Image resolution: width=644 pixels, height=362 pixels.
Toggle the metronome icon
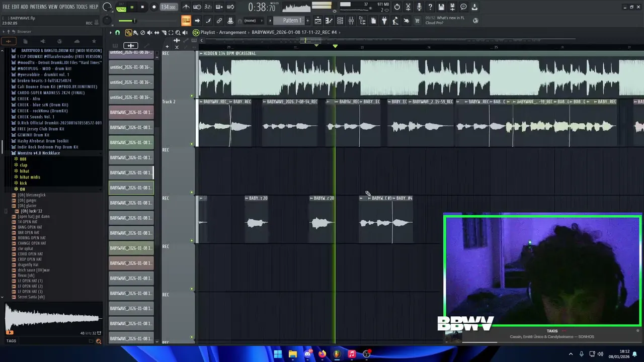pos(186,7)
